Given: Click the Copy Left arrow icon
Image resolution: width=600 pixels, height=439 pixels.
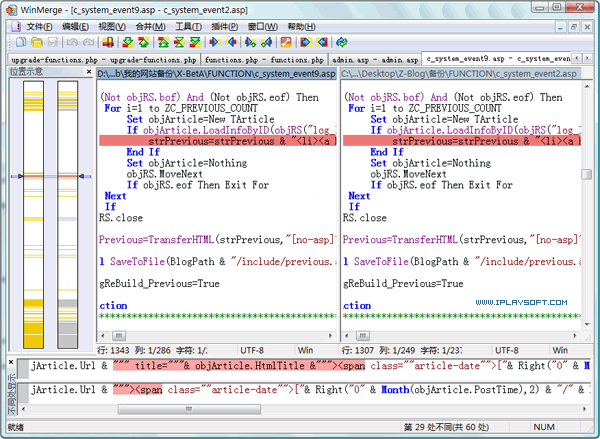Looking at the screenshot, I should tap(230, 43).
